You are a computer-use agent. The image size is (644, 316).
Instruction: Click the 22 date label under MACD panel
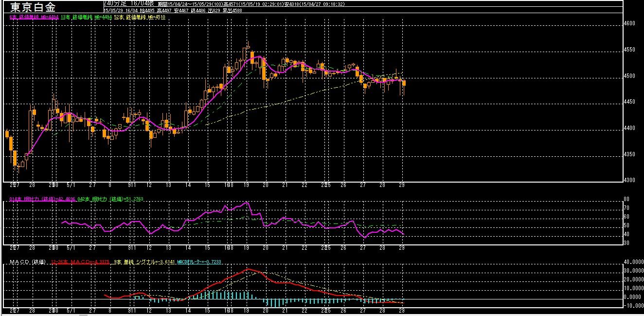[304, 310]
